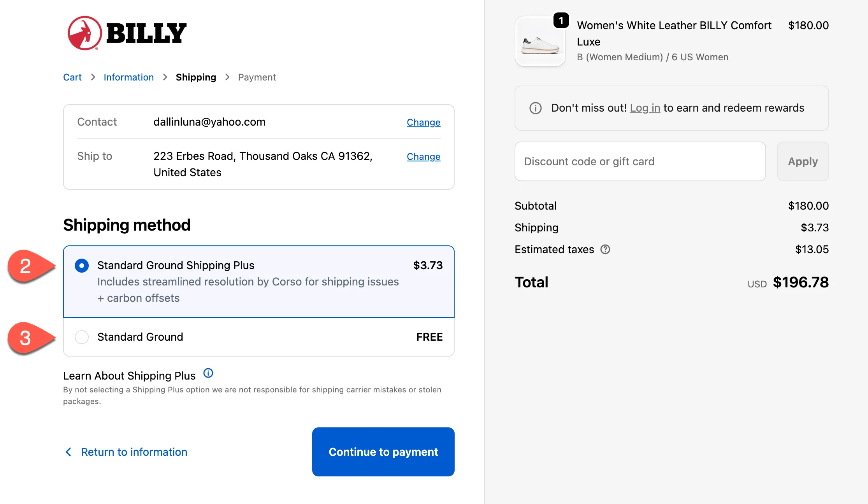Screen dimensions: 868x504
Task: Click the back chevron beside Return to information
Action: [x=69, y=452]
